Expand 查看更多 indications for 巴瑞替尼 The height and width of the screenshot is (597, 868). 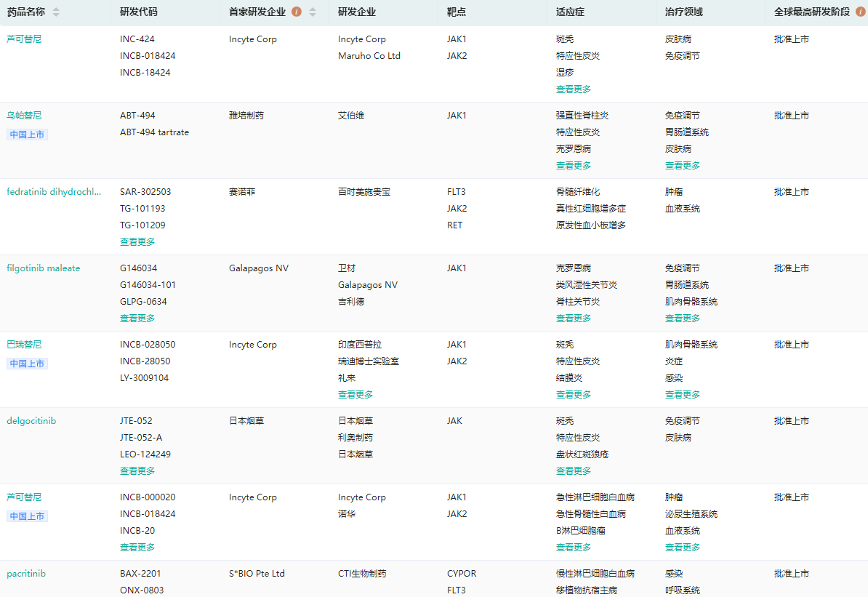[x=574, y=395]
